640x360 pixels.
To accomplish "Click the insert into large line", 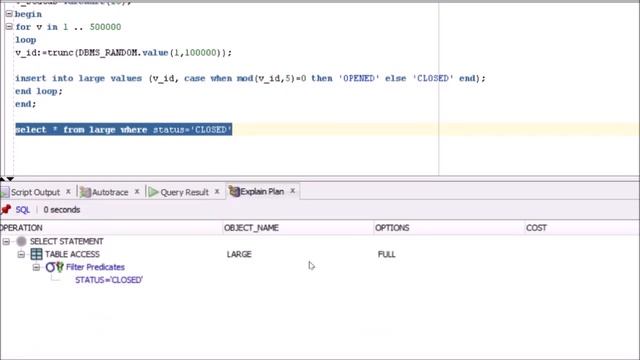I will (250, 78).
